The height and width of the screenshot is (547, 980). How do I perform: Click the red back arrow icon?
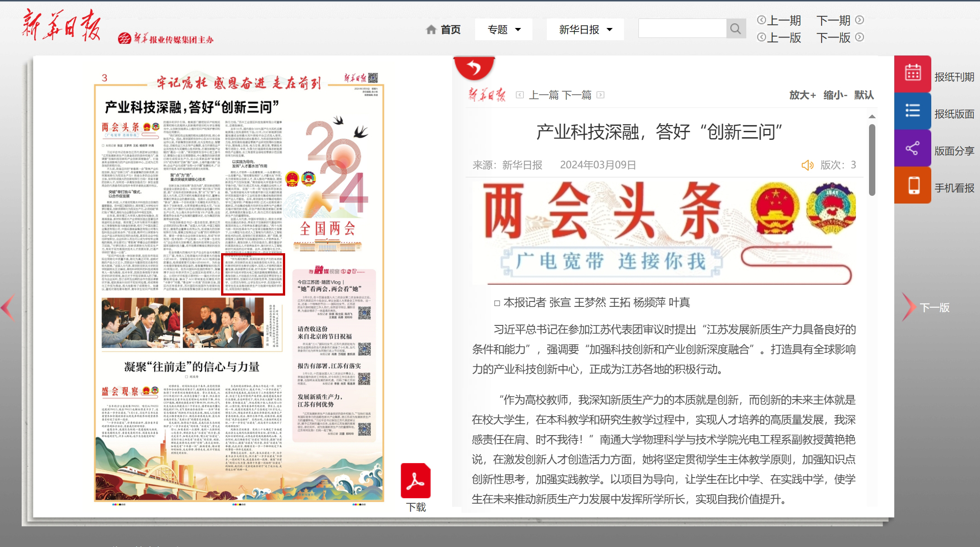click(474, 68)
